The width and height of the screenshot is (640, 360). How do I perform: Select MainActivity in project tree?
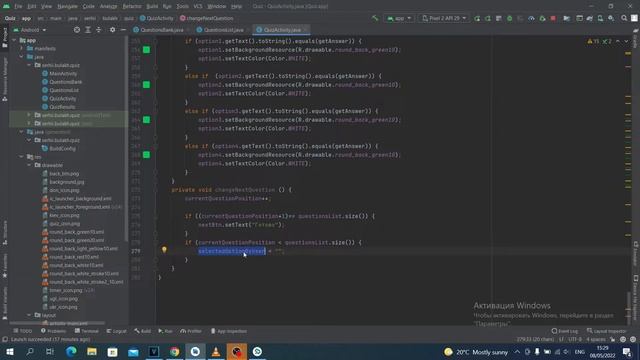(63, 73)
